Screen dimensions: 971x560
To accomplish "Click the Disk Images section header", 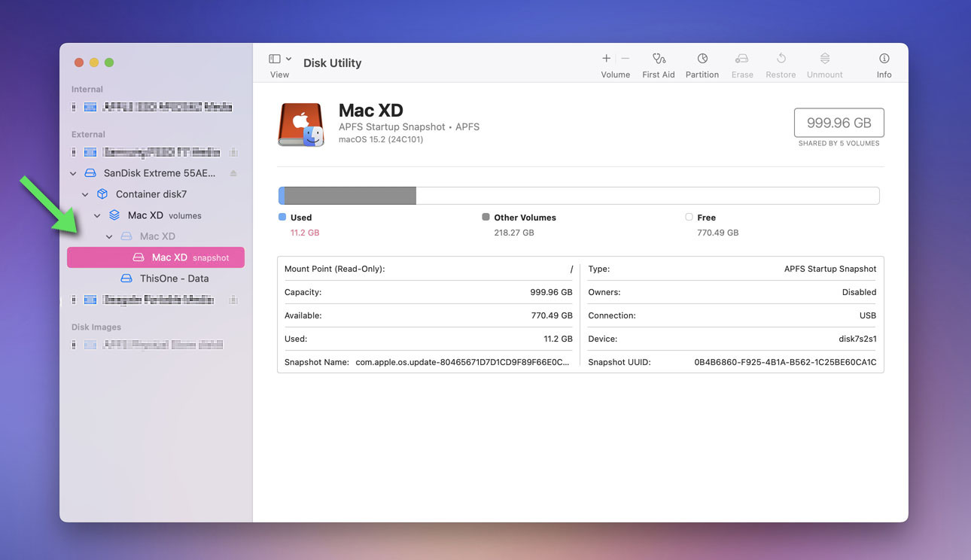I will (x=96, y=327).
